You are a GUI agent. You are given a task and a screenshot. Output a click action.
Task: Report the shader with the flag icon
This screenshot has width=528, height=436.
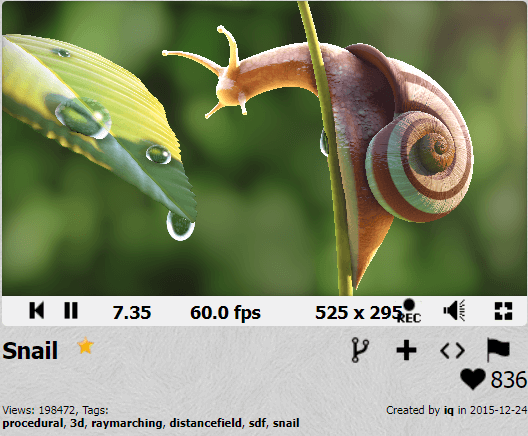pyautogui.click(x=498, y=350)
